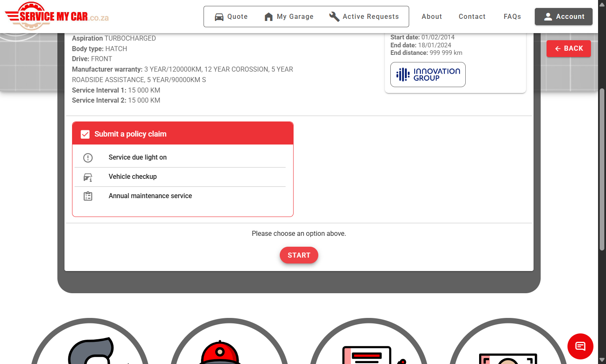Toggle the Submit a policy claim checkbox

coord(85,134)
